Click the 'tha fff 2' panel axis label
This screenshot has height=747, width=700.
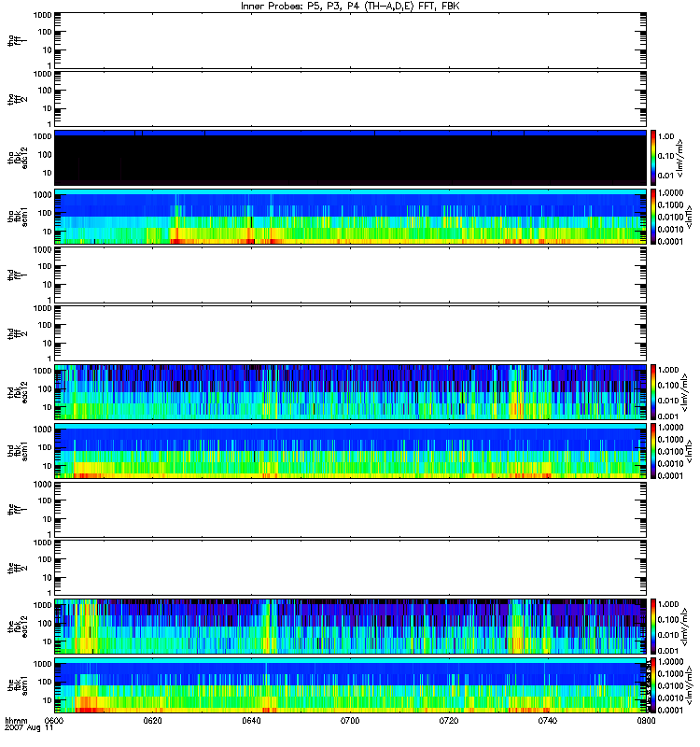[x=17, y=99]
